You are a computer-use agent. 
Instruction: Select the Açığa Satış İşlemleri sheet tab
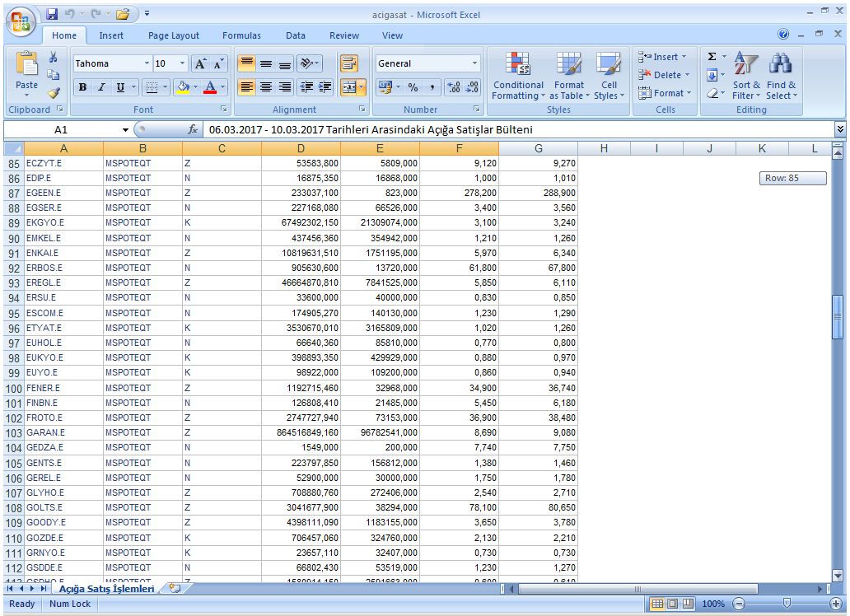tap(106, 588)
